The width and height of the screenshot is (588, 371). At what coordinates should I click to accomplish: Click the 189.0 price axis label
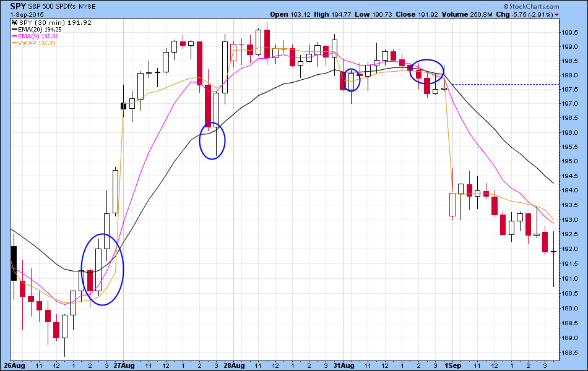(570, 338)
